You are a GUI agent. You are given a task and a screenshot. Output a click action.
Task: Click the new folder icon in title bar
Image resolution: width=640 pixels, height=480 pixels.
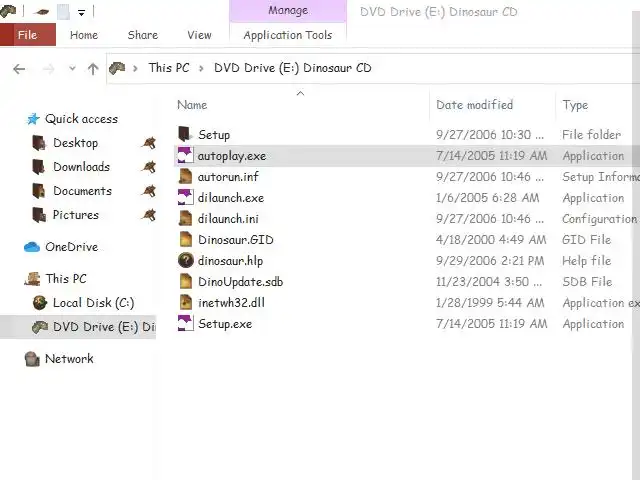click(63, 12)
